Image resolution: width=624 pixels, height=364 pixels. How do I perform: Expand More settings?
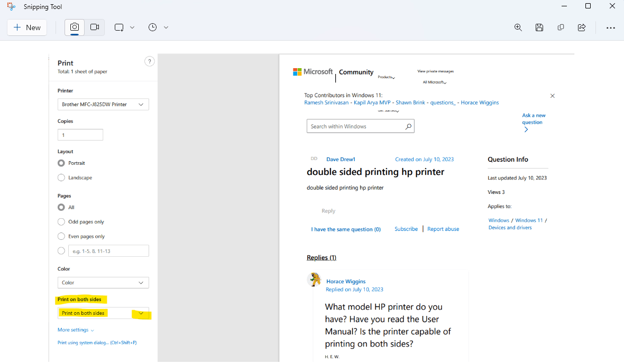76,330
